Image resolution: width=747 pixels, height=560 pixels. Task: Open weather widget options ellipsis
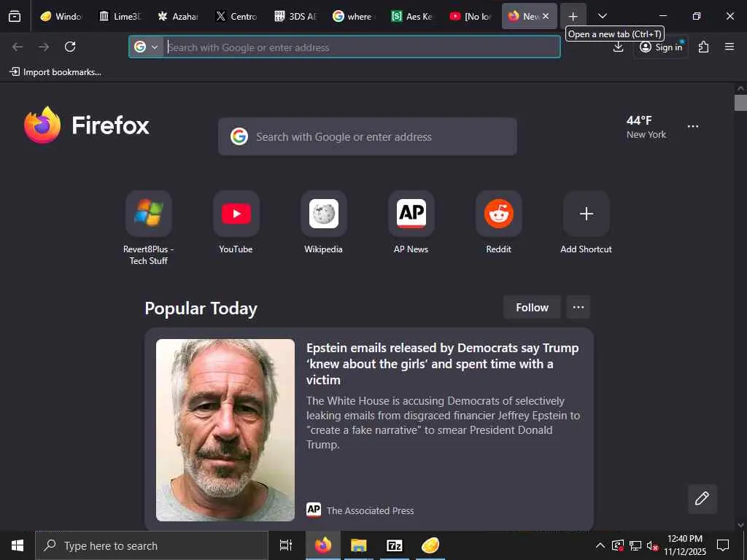click(693, 127)
